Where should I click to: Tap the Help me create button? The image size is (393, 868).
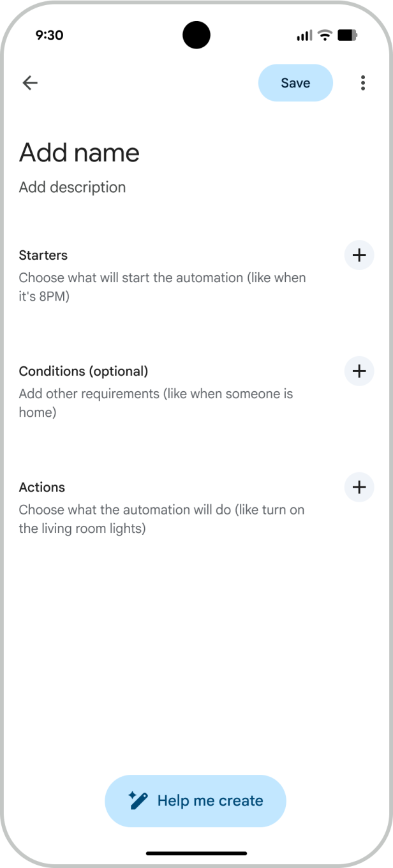(195, 800)
